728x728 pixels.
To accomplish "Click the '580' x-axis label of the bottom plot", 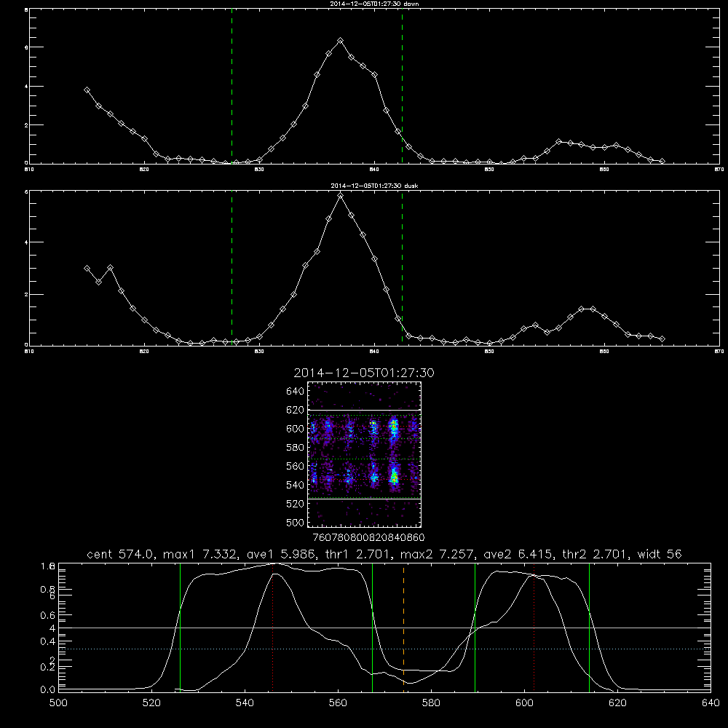I will pos(431,703).
